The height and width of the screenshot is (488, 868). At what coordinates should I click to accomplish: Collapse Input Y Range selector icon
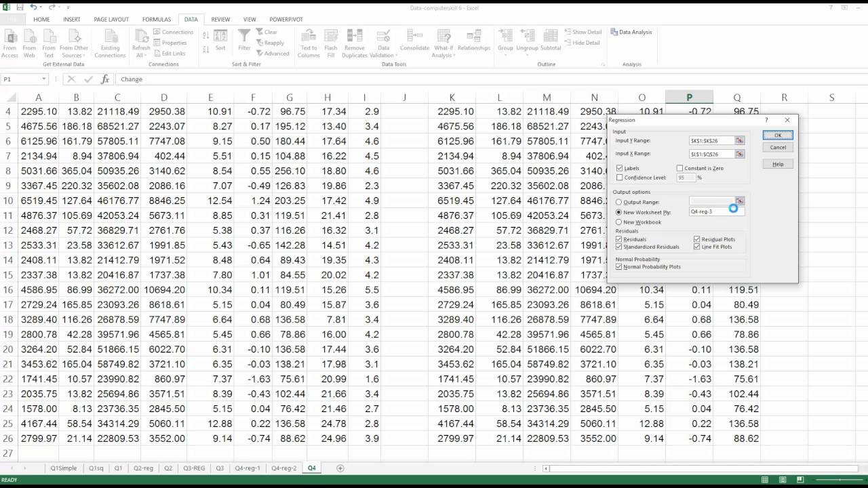point(740,140)
